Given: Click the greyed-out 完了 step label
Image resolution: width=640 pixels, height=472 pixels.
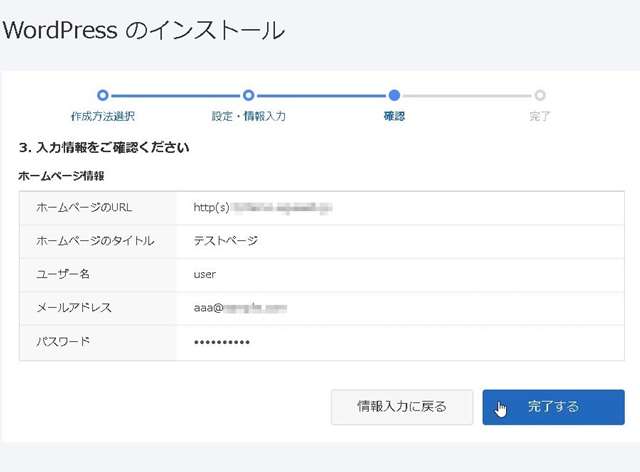Looking at the screenshot, I should 540,117.
